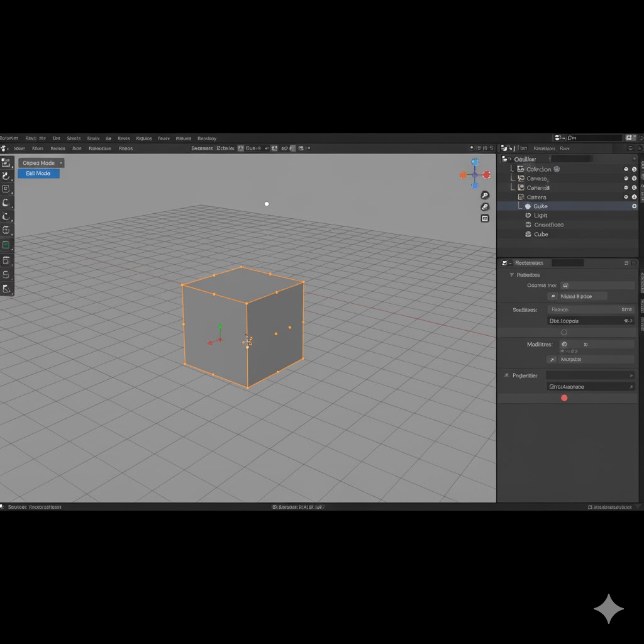The image size is (644, 644).
Task: Toggle visibility of the Light object
Action: pyautogui.click(x=626, y=215)
